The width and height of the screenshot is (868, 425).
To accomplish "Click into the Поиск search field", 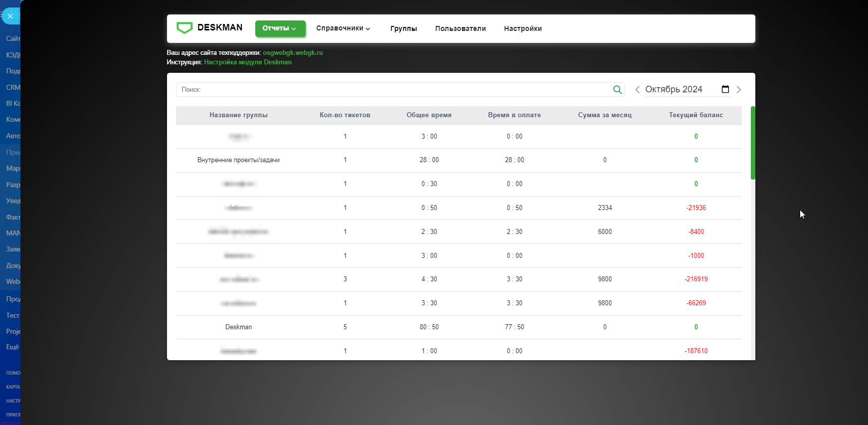I will pyautogui.click(x=394, y=90).
